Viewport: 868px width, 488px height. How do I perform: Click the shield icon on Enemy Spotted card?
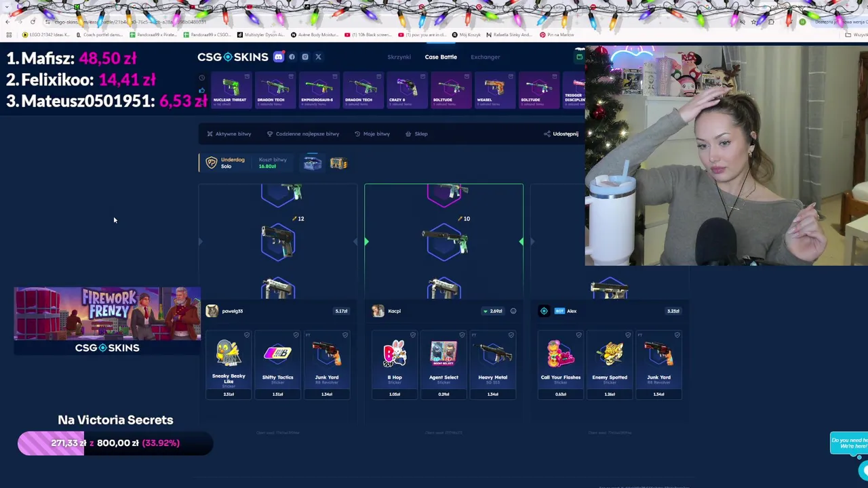628,335
